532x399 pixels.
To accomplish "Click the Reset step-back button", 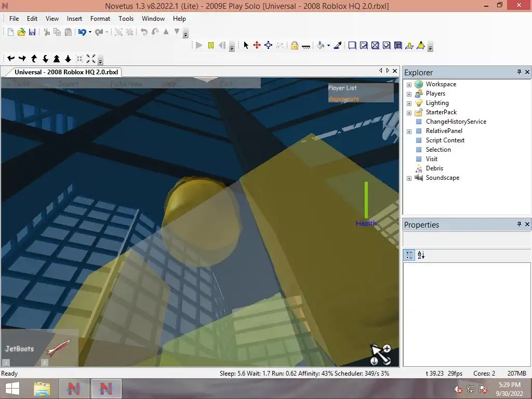I will point(222,45).
